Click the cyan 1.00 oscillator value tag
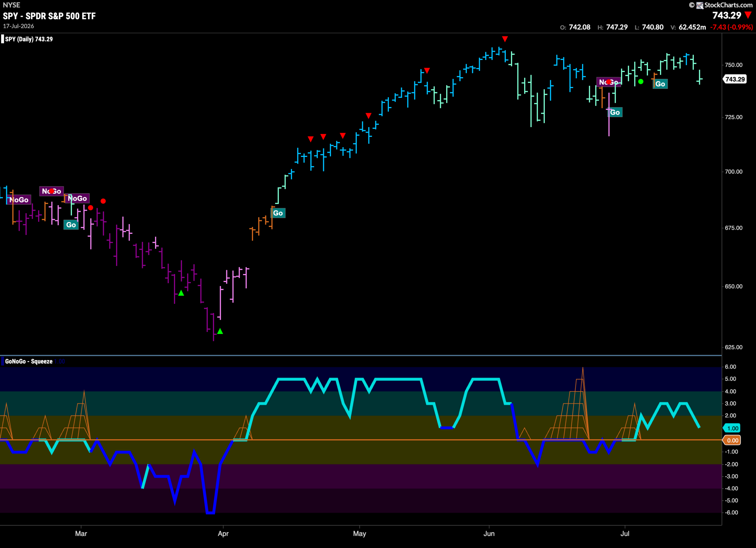The width and height of the screenshot is (756, 548). [732, 428]
